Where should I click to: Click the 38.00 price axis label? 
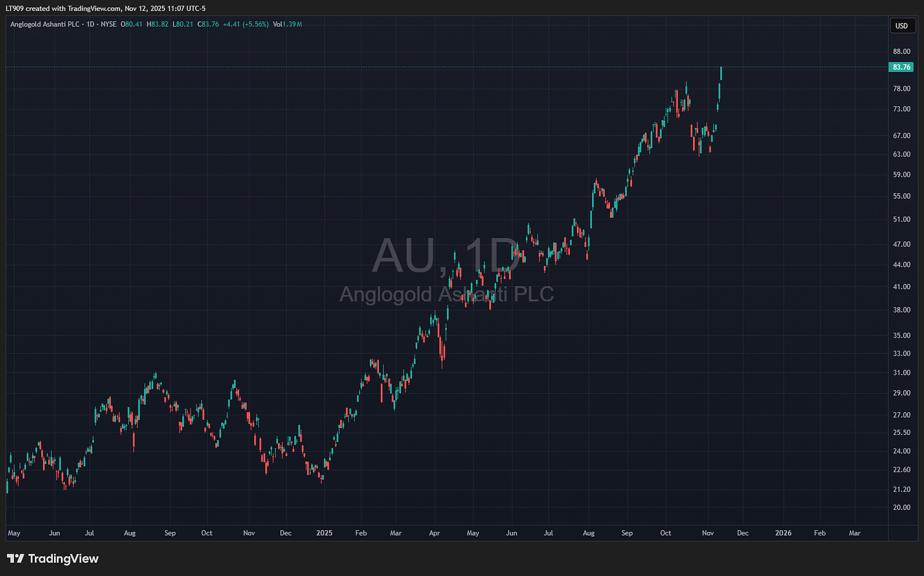click(x=901, y=311)
